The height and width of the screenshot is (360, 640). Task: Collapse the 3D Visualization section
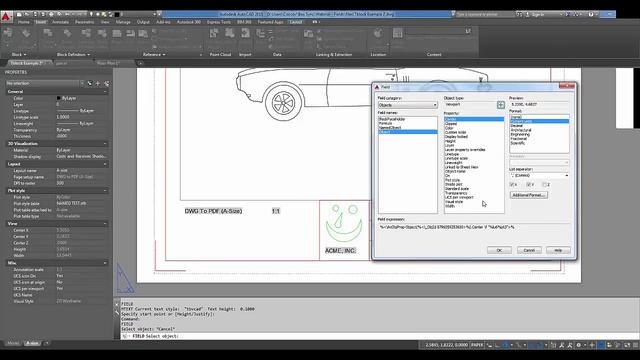tap(105, 144)
